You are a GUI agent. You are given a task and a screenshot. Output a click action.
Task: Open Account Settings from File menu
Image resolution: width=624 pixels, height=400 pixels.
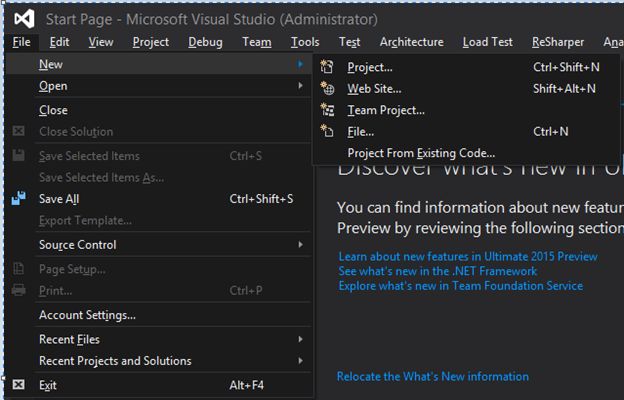coord(87,315)
